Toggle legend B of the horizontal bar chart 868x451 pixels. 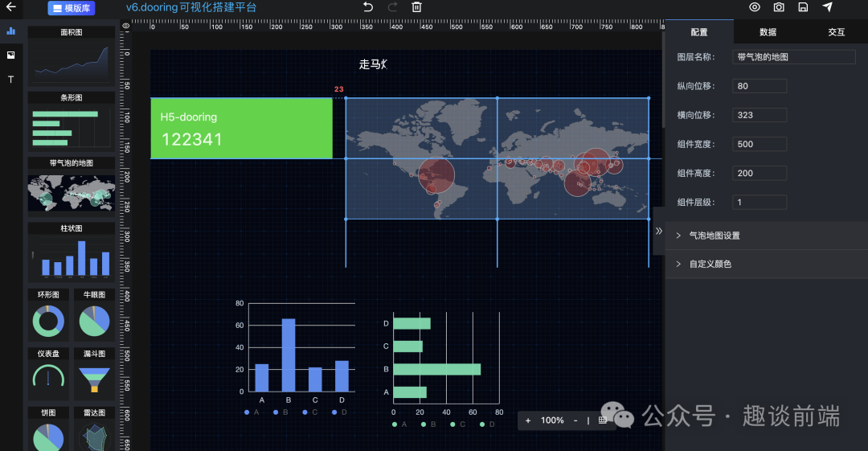click(428, 424)
